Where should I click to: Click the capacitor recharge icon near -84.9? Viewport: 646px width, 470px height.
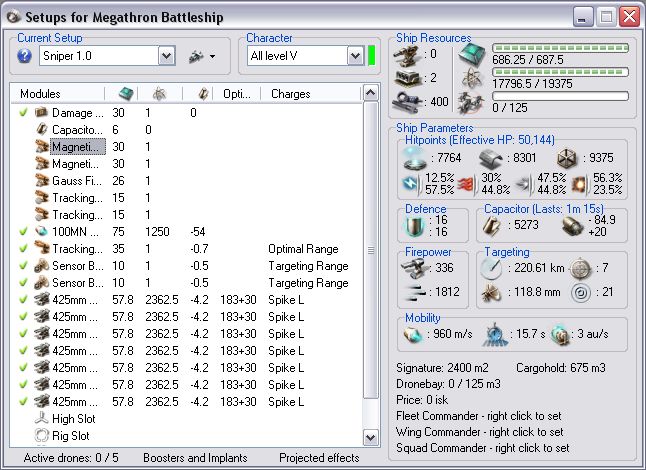point(573,226)
